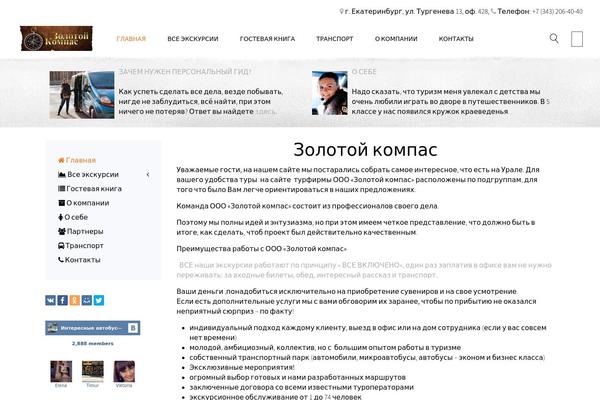Click the woman portrait thumbnail
Screen dimensions: 600x400
329,93
